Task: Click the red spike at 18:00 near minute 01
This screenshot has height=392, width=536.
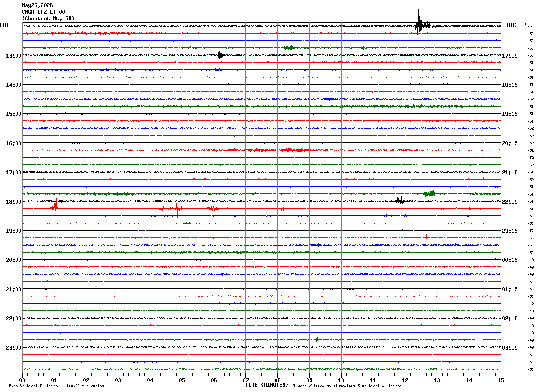Action: (54, 207)
